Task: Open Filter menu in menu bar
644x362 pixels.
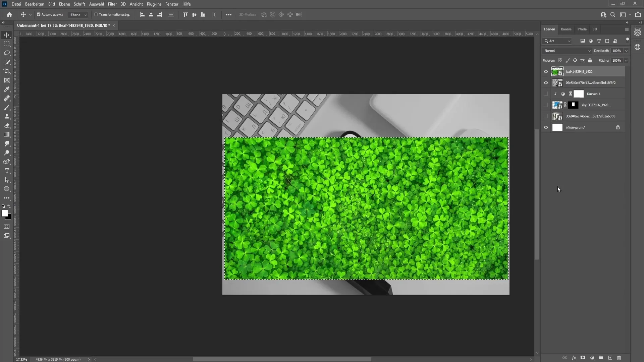Action: (x=112, y=4)
